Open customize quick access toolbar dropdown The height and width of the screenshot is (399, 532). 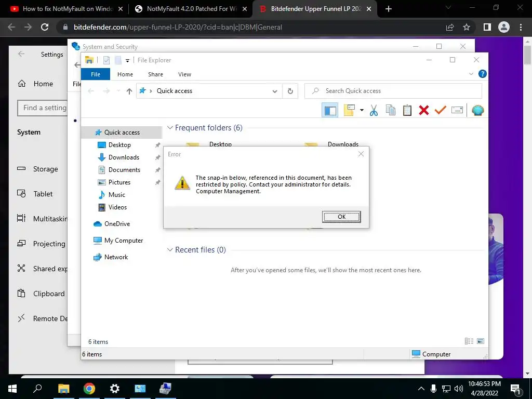[127, 61]
